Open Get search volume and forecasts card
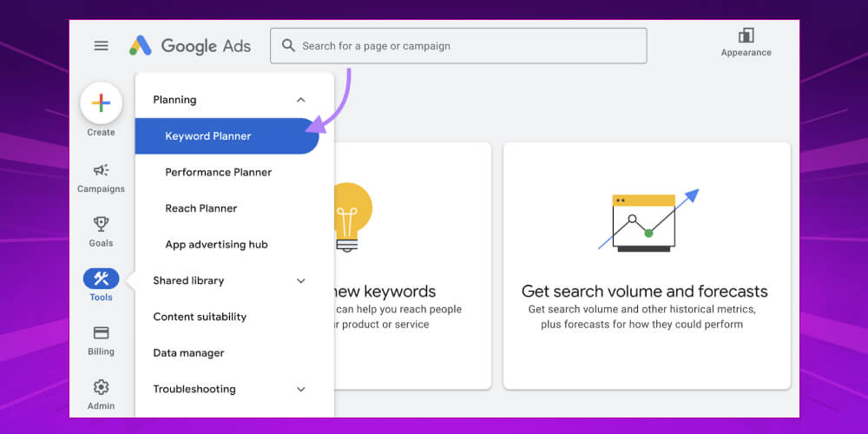 [x=647, y=266]
